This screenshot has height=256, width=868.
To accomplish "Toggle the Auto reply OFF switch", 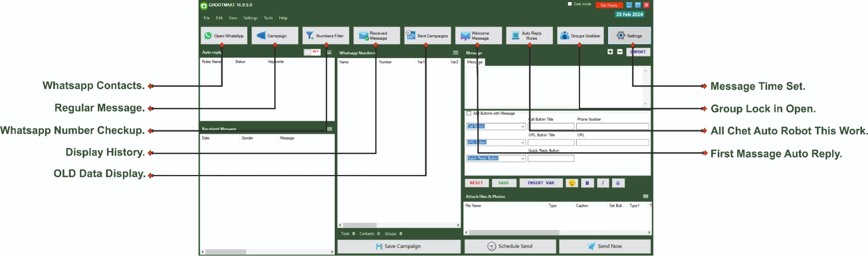I will tap(312, 52).
